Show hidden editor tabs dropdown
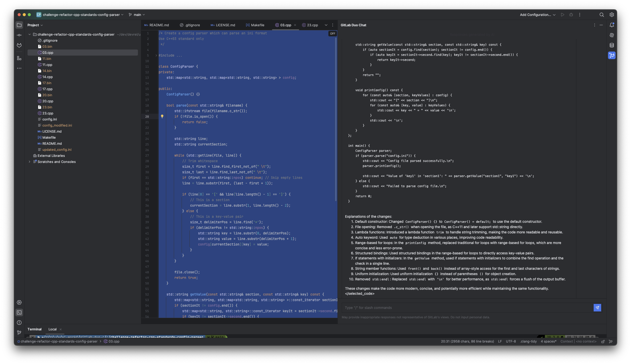Image resolution: width=631 pixels, height=364 pixels. coord(326,25)
